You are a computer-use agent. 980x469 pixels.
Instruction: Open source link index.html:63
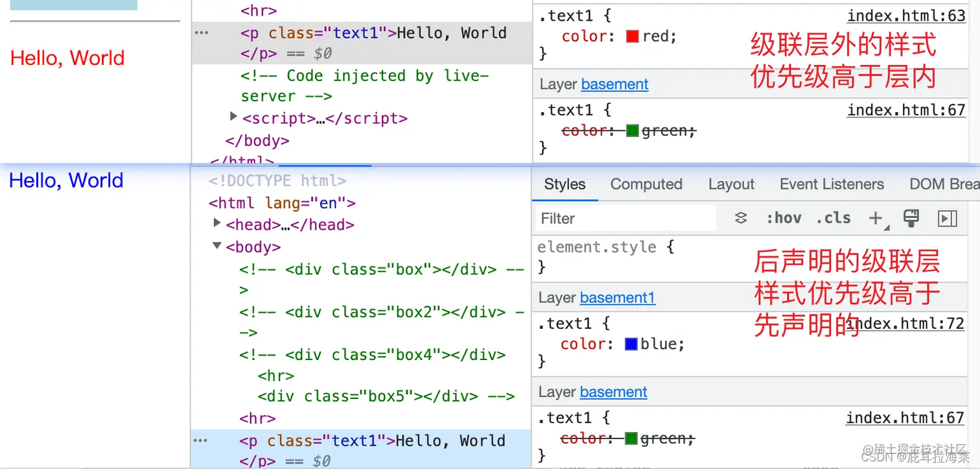(906, 16)
